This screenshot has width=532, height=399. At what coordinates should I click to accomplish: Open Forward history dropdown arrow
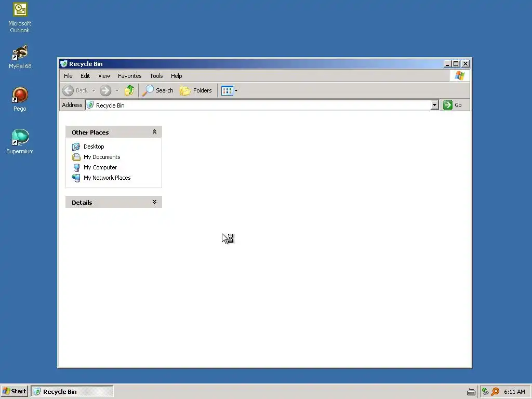[117, 90]
